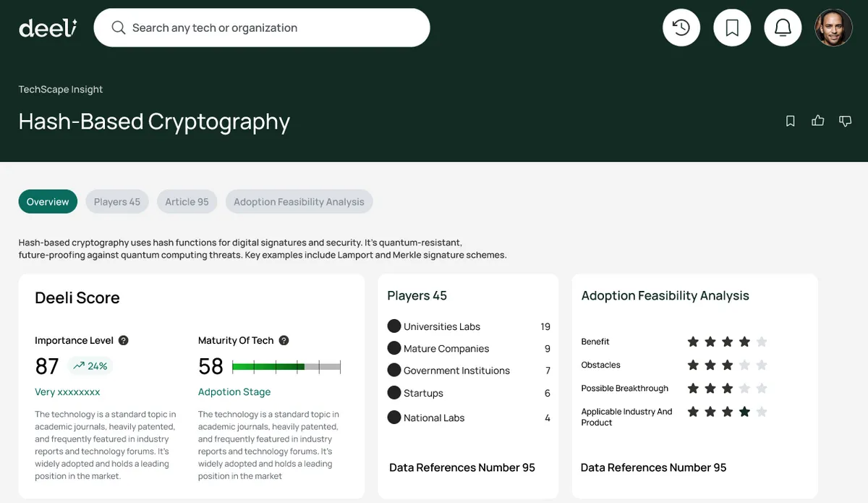Open the notifications bell
The width and height of the screenshot is (868, 503).
pos(783,28)
